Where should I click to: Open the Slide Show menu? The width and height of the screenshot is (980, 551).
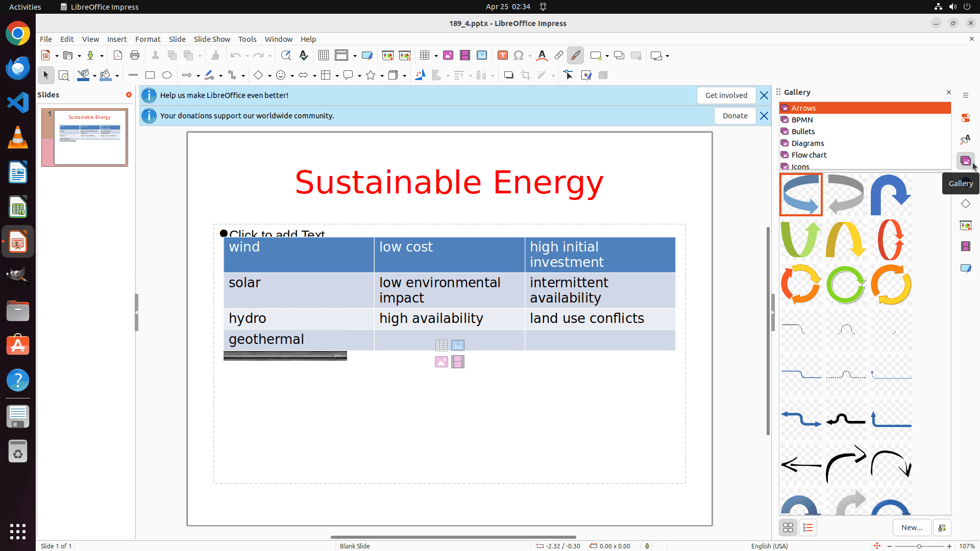click(212, 39)
